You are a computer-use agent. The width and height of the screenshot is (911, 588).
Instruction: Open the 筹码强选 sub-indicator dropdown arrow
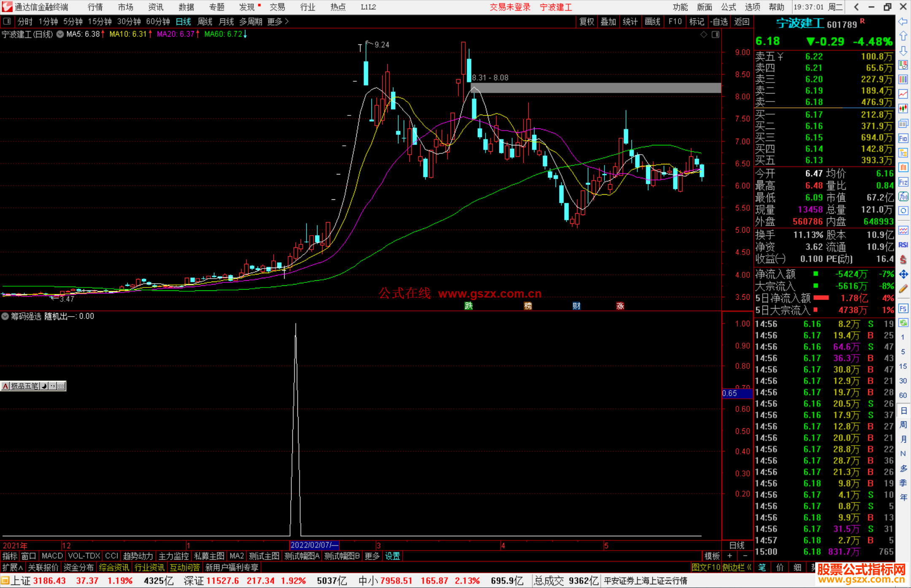(5, 316)
